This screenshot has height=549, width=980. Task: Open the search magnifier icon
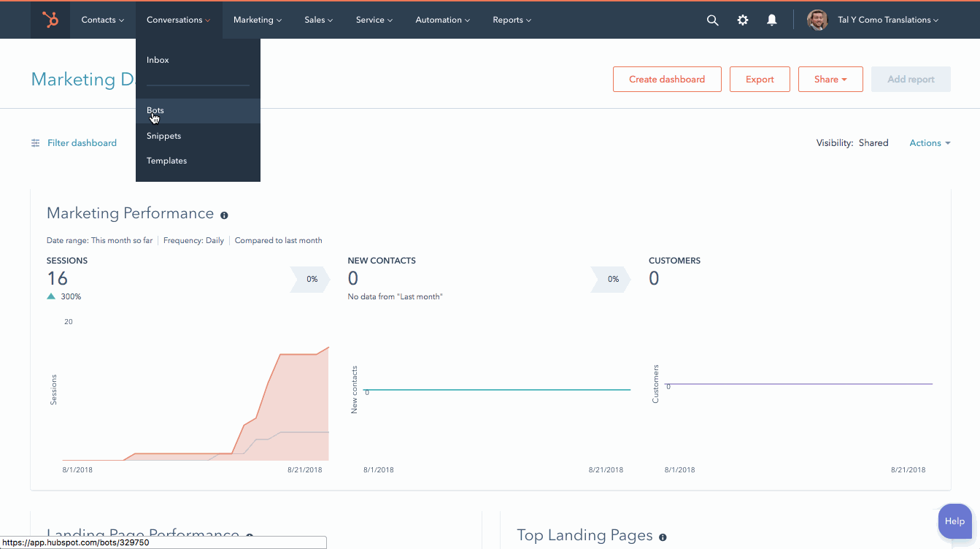pyautogui.click(x=712, y=20)
